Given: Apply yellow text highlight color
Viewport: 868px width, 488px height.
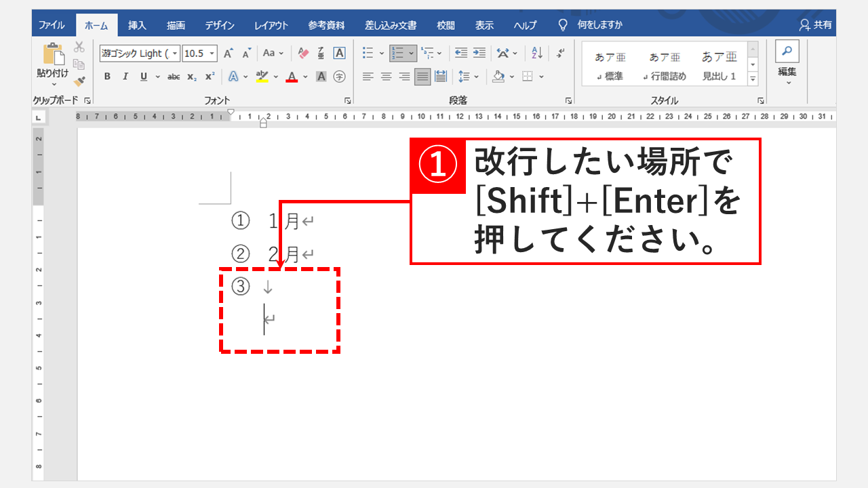Looking at the screenshot, I should pyautogui.click(x=262, y=77).
